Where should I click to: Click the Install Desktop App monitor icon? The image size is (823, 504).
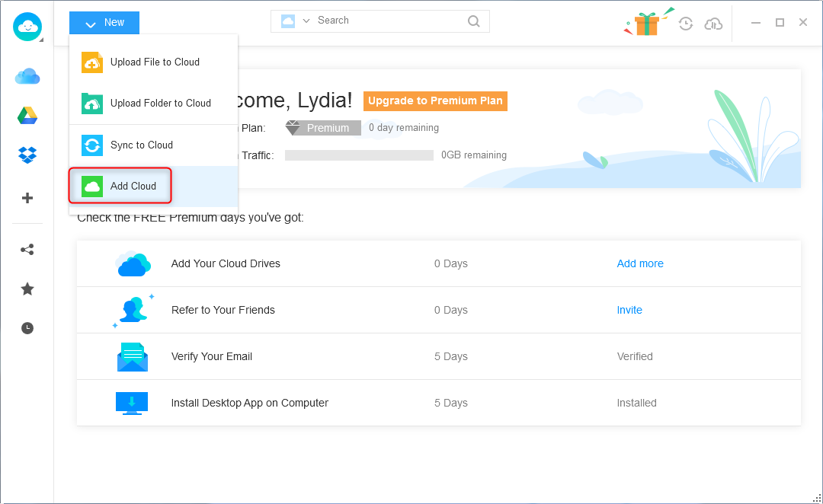pos(132,404)
